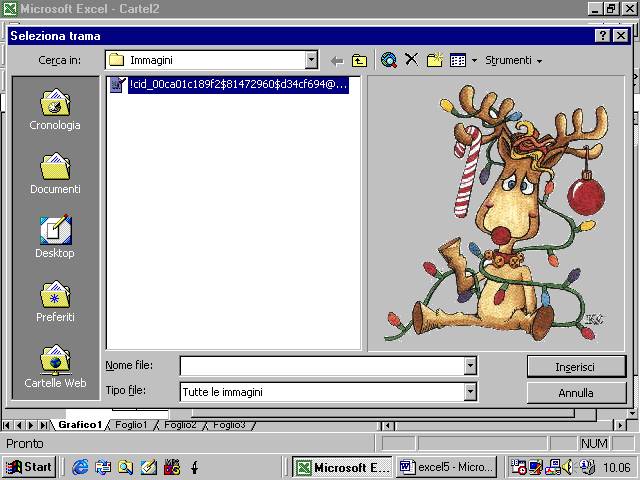Go to first sheet tab arrow
640x480 pixels.
(7, 425)
